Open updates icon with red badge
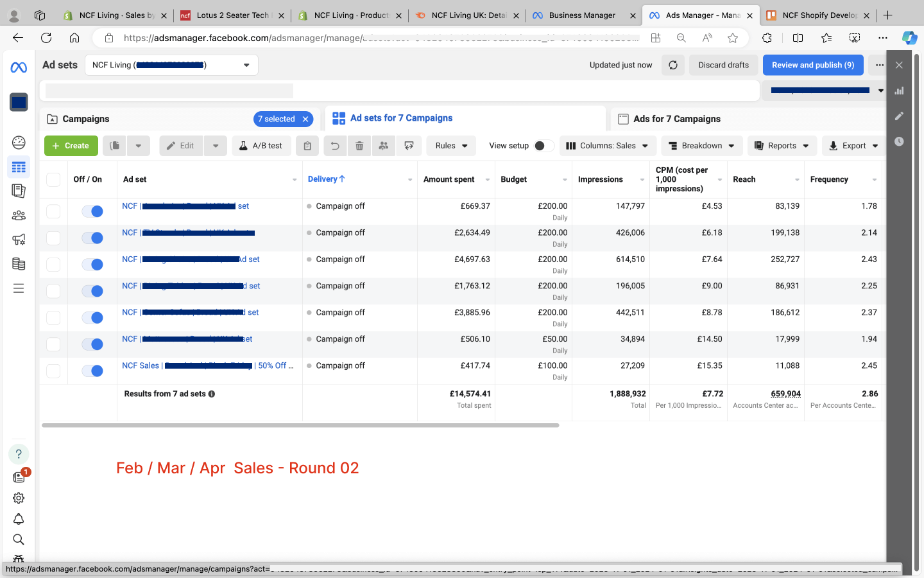The width and height of the screenshot is (924, 578). pos(19,477)
